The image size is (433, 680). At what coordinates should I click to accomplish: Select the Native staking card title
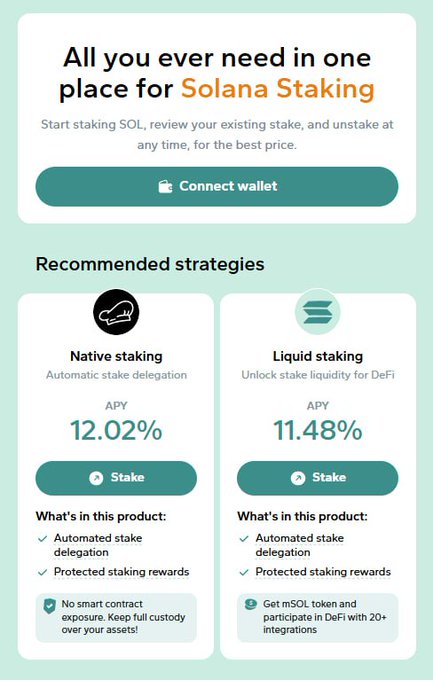click(x=116, y=356)
